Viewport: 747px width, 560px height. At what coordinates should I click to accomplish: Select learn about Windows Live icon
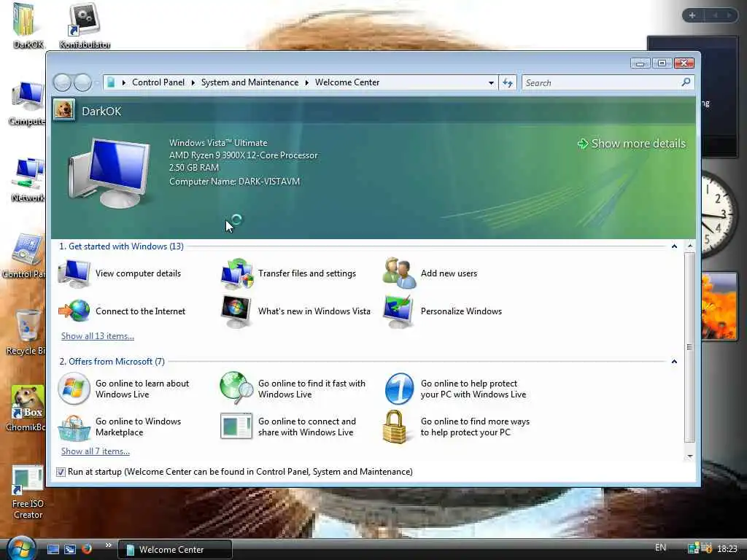coord(74,389)
